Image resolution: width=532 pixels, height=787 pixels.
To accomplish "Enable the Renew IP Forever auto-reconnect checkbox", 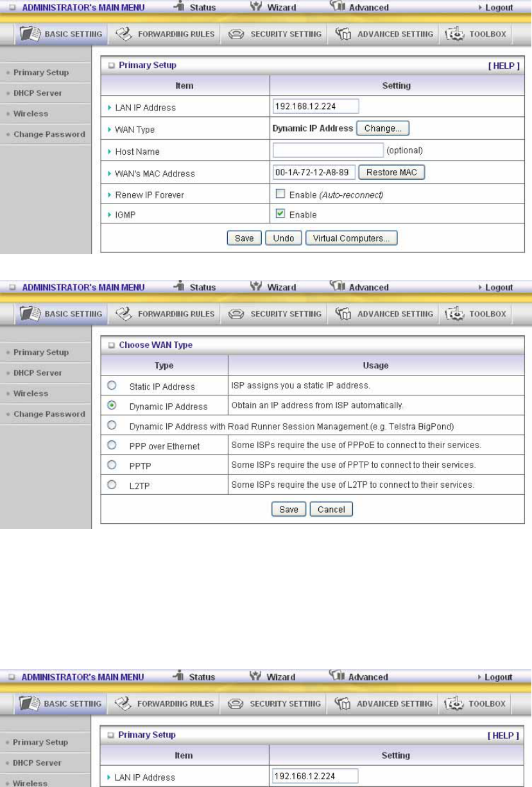I will point(280,193).
